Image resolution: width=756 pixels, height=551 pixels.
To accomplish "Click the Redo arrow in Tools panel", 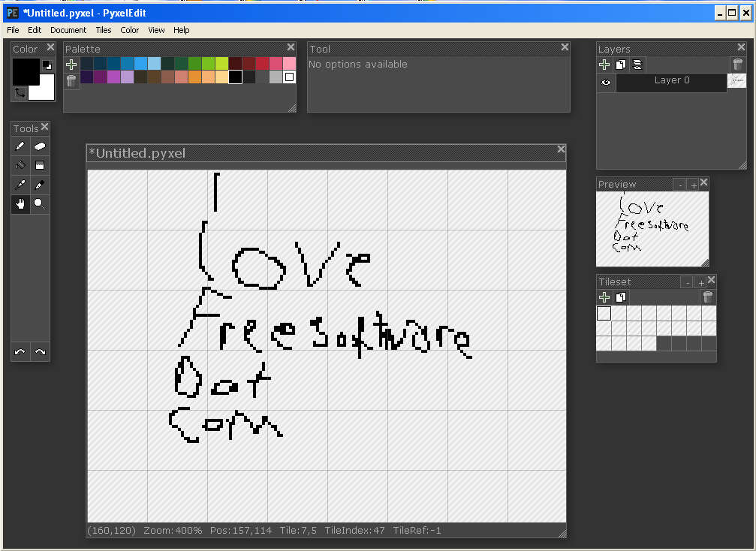I will pos(41,352).
